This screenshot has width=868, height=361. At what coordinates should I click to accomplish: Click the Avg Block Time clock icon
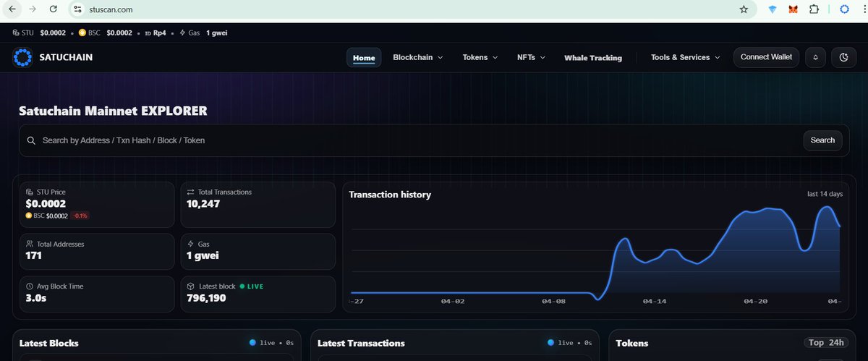coord(29,286)
